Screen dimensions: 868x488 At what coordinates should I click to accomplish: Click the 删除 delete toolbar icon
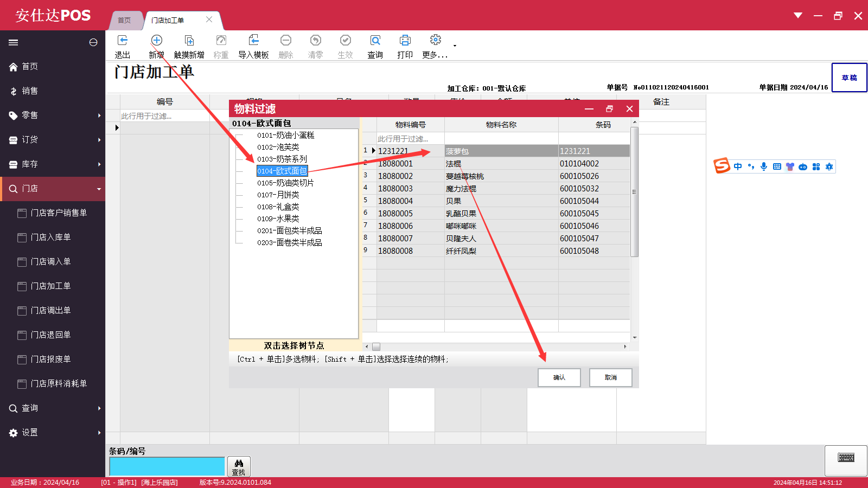point(286,41)
